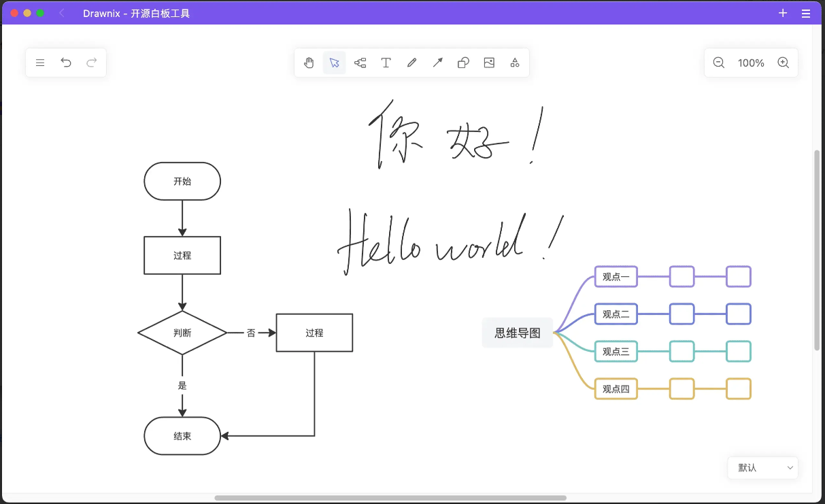Screen dimensions: 825x504
Task: Select the last teal empty node
Action: (x=739, y=352)
